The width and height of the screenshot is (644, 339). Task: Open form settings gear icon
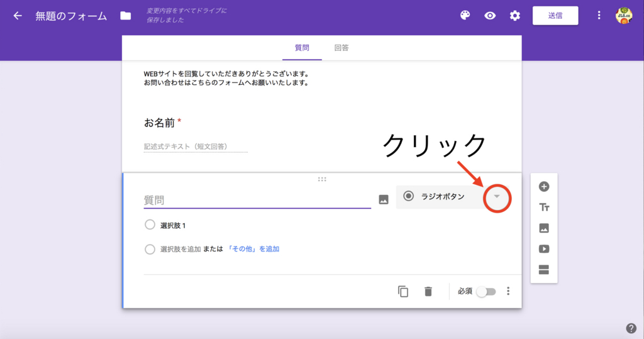515,16
